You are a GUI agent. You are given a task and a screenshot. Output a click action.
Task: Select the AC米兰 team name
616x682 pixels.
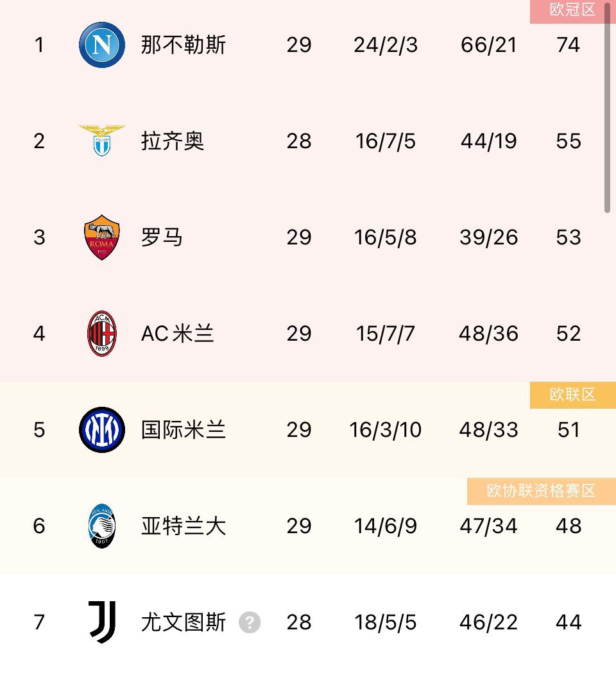tap(178, 334)
